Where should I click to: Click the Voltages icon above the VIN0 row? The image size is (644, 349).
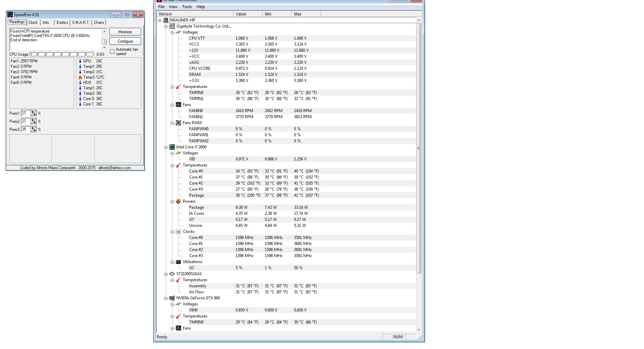178,304
